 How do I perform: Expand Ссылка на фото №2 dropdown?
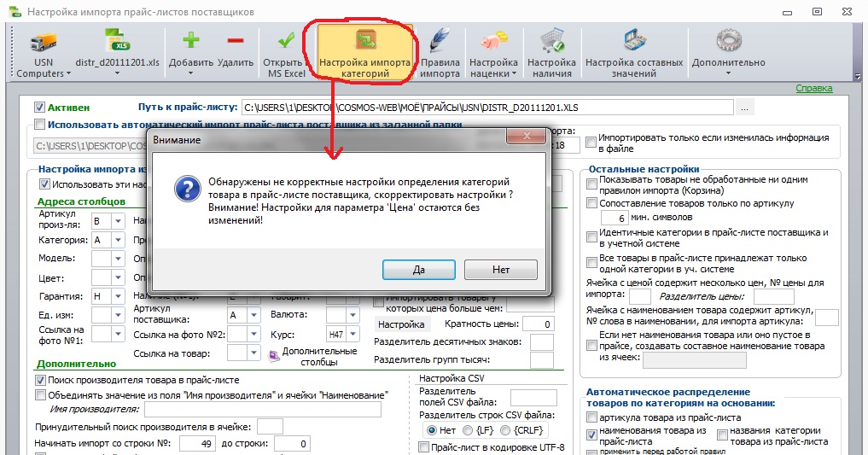253,335
